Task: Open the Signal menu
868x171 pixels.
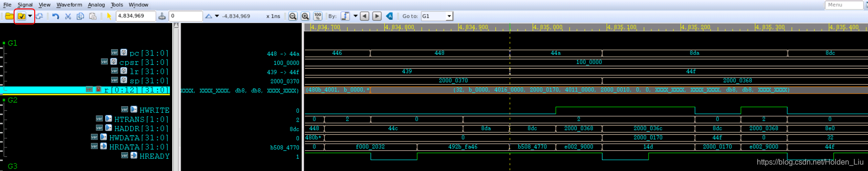Action: 25,5
